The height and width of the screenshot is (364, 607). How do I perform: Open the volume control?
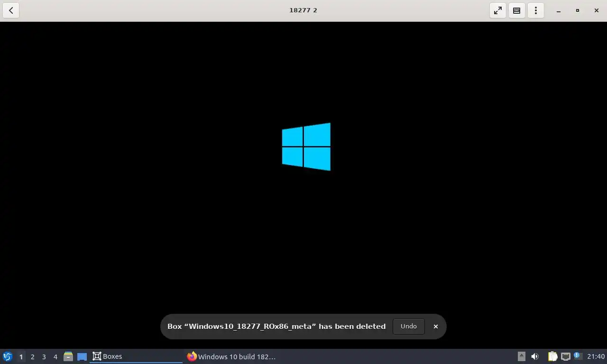click(535, 356)
